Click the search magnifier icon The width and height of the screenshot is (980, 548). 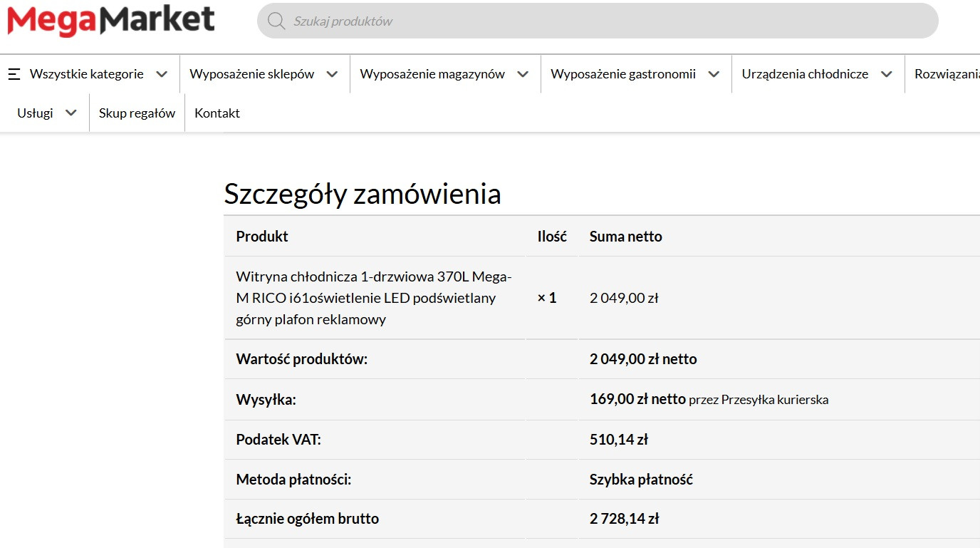[x=276, y=21]
